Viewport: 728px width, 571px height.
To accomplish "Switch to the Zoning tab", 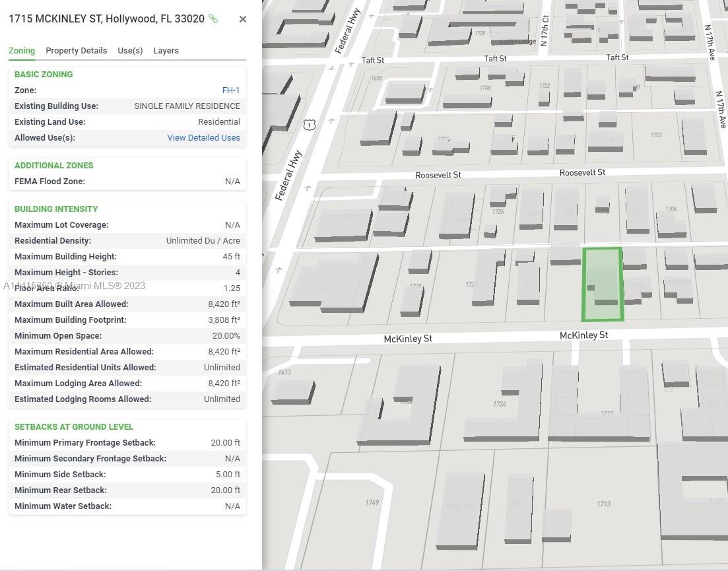I will 22,51.
